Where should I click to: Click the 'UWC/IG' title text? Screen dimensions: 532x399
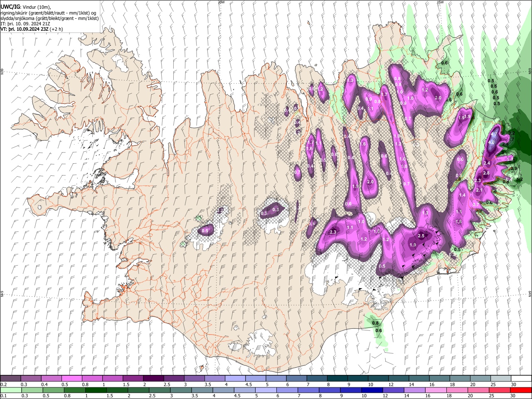pos(10,7)
